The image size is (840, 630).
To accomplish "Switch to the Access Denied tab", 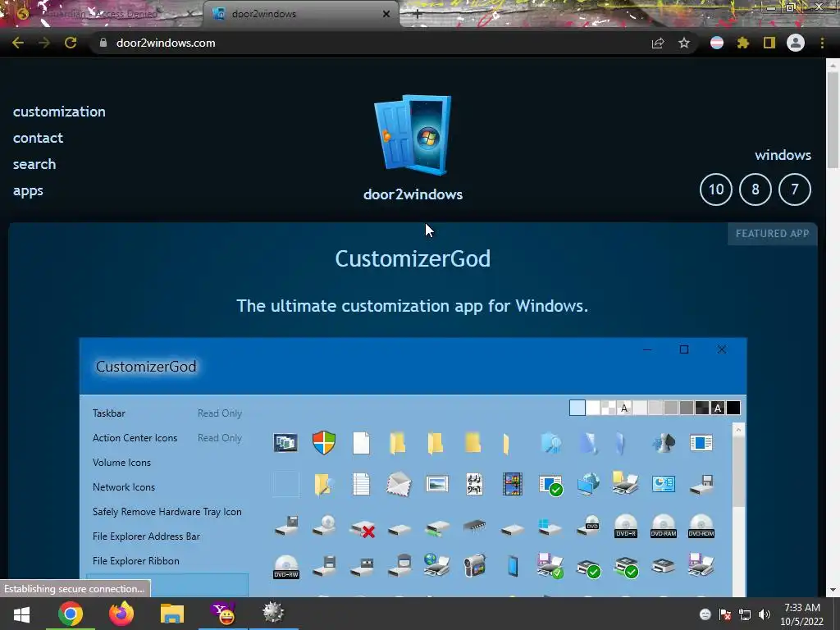I will pyautogui.click(x=104, y=14).
